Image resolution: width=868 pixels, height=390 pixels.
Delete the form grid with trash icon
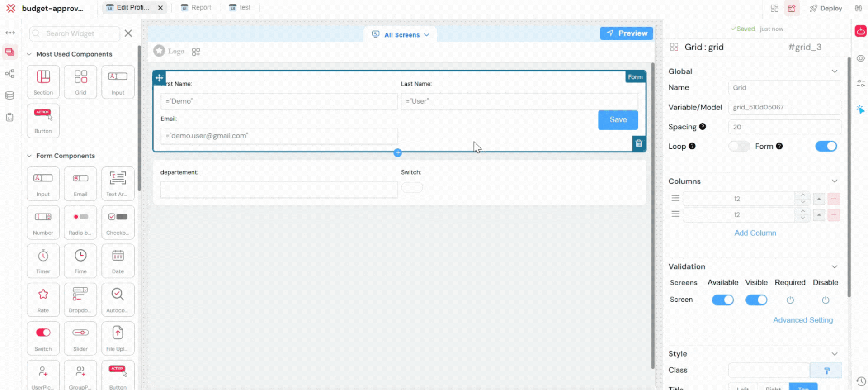click(639, 143)
